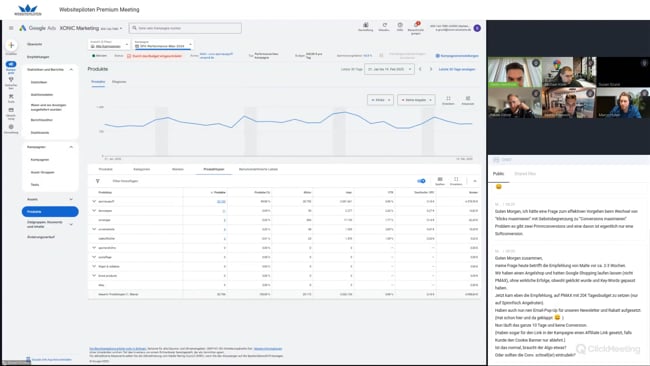Click the plus Create button in sidebar
Viewport: 650px width, 366px height.
11,45
